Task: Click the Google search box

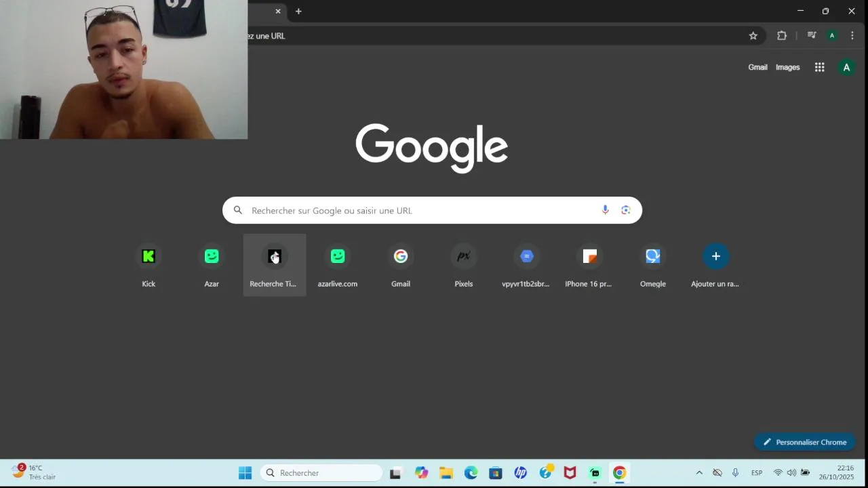Action: [432, 210]
